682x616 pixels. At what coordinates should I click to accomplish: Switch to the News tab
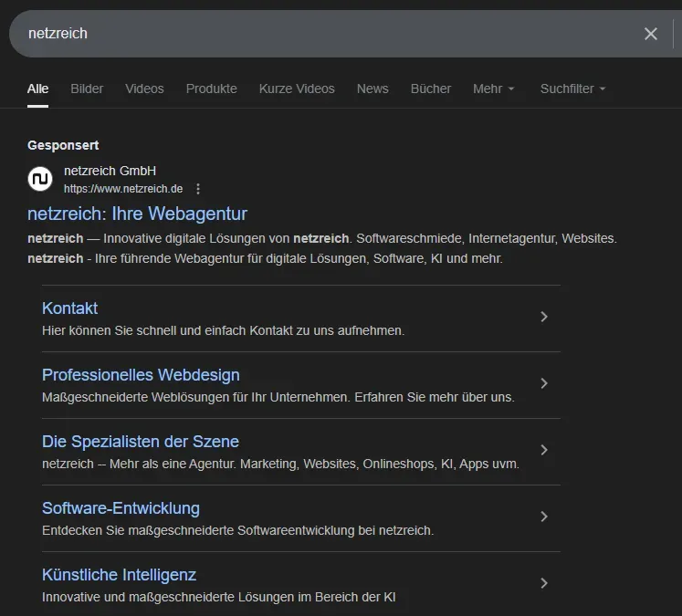click(x=372, y=89)
